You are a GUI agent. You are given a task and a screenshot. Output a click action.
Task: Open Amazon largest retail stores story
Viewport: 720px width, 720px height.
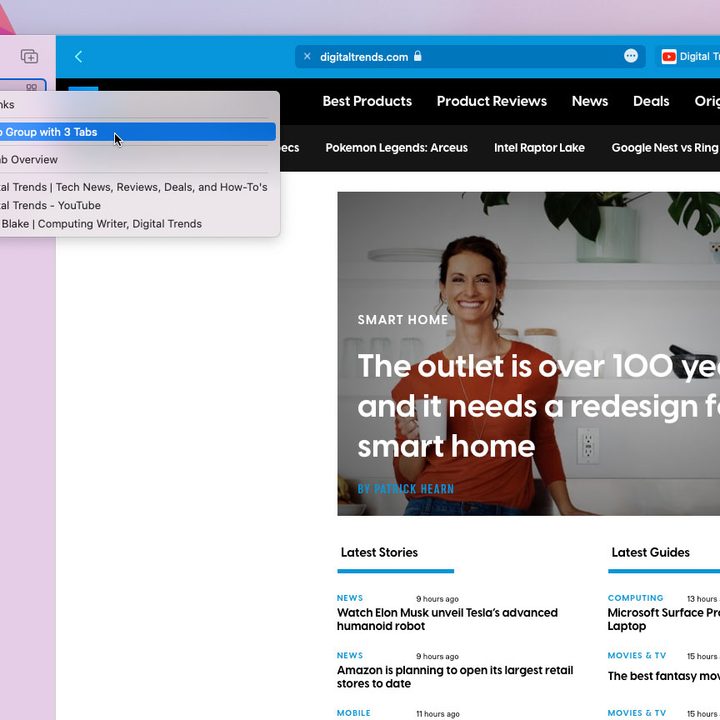point(455,676)
